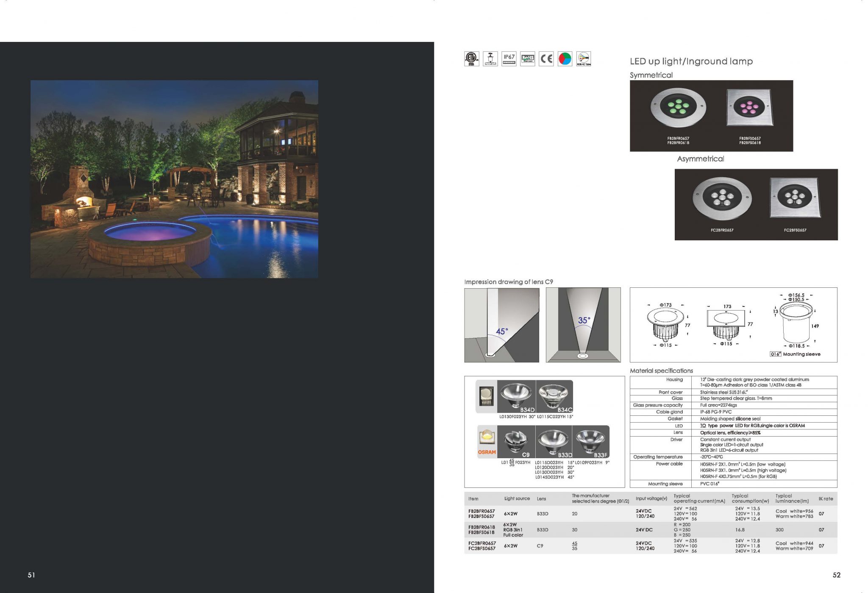The image size is (868, 593).
Task: Click the ETL certification icon
Action: coord(471,58)
